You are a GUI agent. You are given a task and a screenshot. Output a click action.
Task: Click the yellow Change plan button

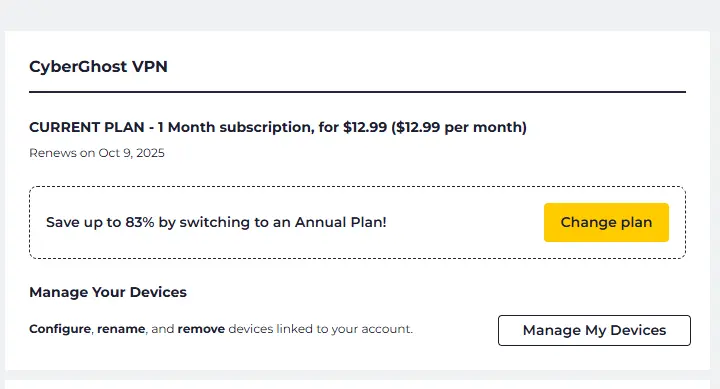606,222
